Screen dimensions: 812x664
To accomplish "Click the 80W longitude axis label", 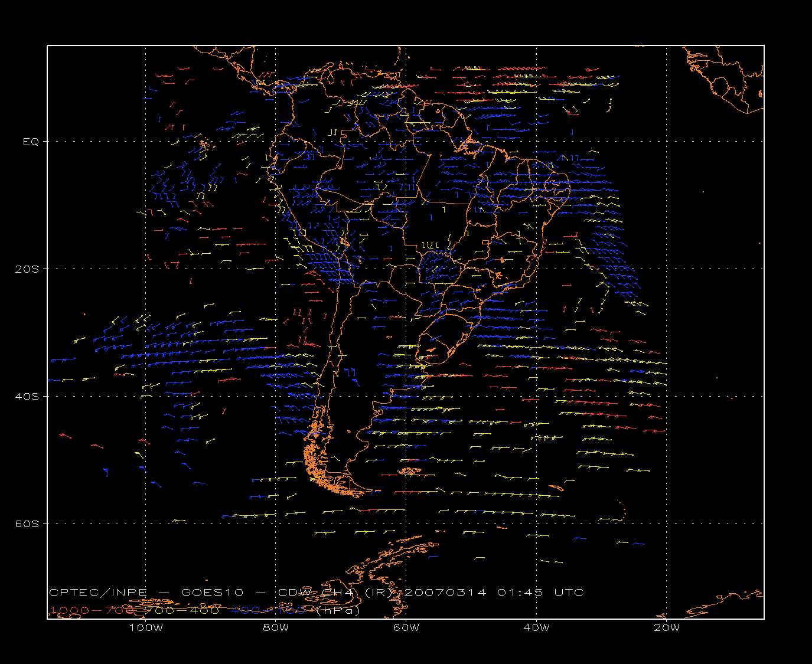I will coord(276,628).
